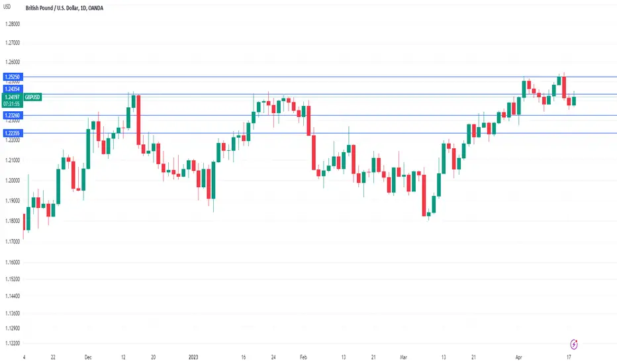Select the Feb marker on time axis
The image size is (617, 364).
pyautogui.click(x=303, y=357)
